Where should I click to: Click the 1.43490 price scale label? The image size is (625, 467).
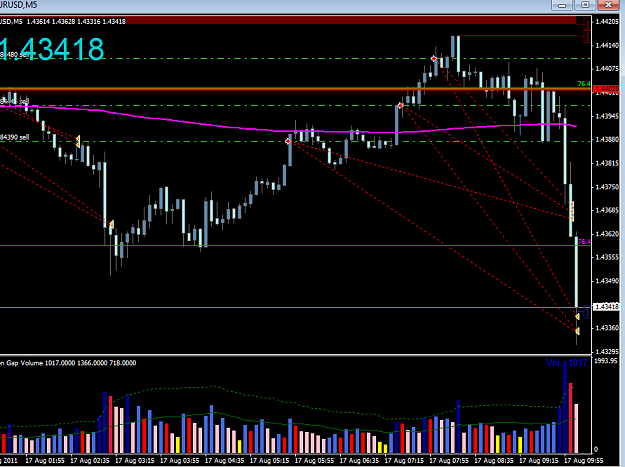[607, 281]
